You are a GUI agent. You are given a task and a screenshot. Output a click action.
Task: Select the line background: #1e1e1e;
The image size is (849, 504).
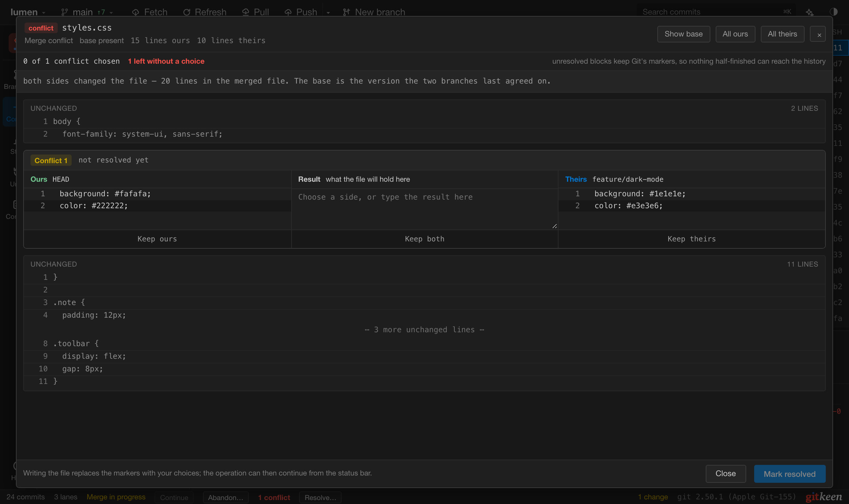[x=691, y=194]
